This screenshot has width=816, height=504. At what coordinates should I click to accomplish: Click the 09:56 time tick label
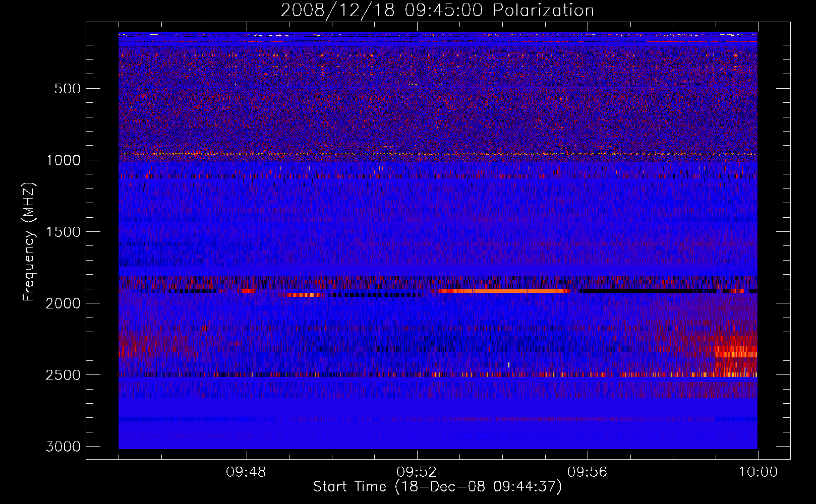click(x=587, y=472)
